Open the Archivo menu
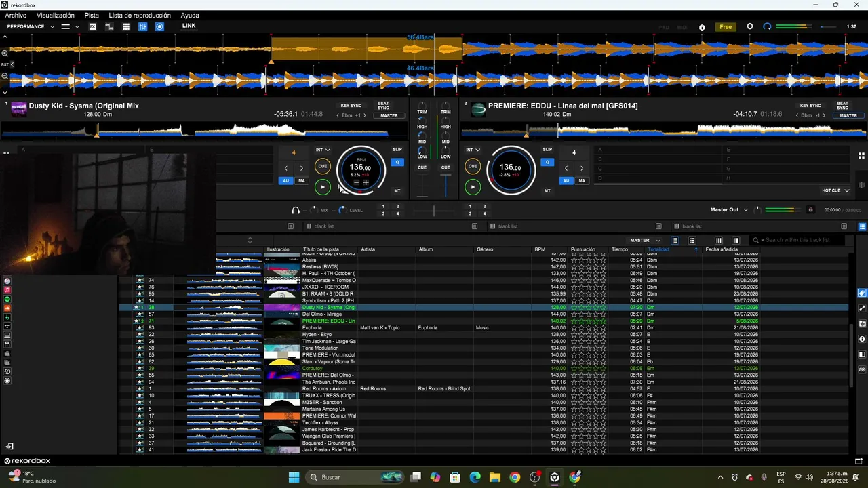Image resolution: width=868 pixels, height=488 pixels. [16, 15]
